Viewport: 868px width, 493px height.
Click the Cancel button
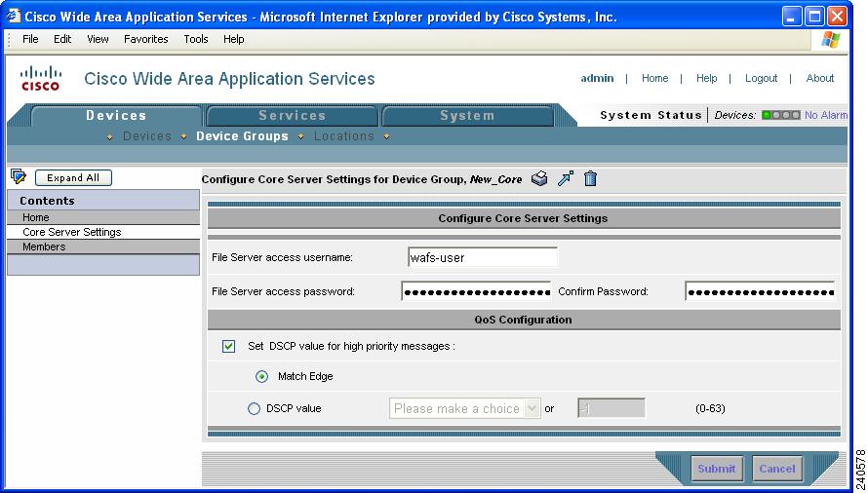click(x=777, y=469)
